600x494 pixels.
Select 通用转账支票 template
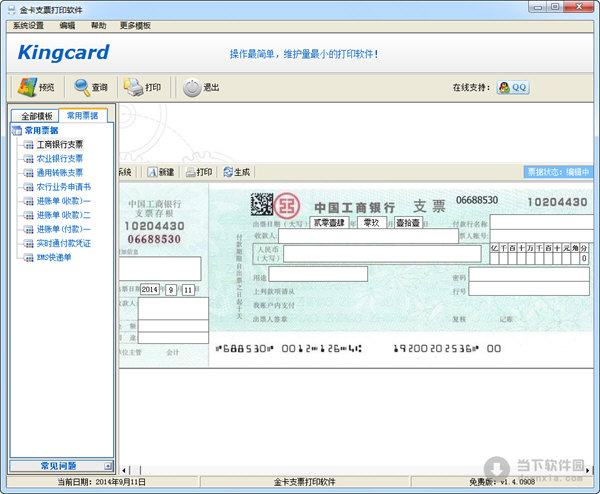[x=60, y=173]
